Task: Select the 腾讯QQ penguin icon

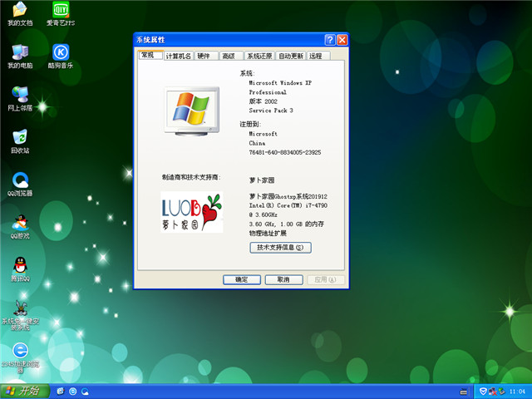Action: [x=20, y=269]
